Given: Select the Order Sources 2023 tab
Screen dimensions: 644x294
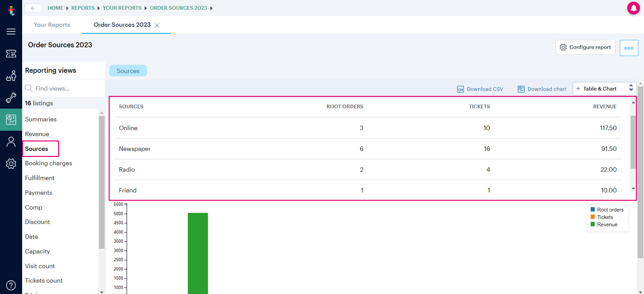Looking at the screenshot, I should [x=122, y=25].
